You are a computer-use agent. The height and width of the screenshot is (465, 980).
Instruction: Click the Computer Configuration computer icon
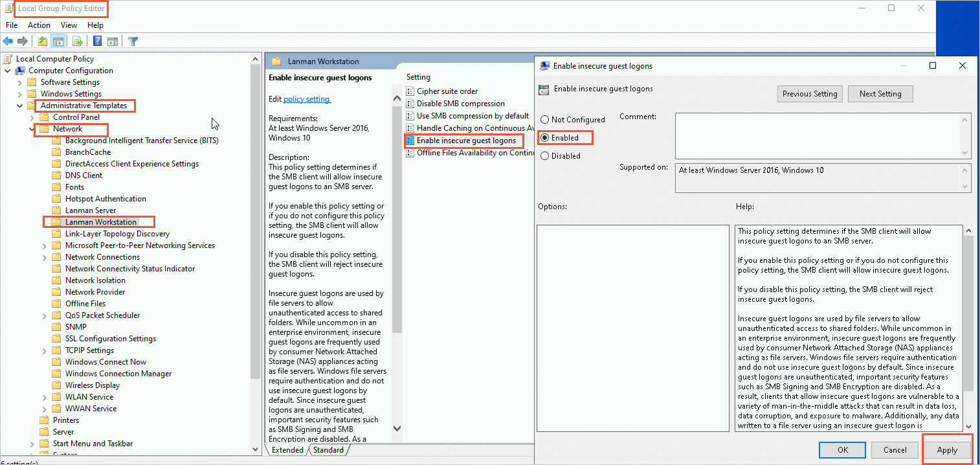(21, 71)
